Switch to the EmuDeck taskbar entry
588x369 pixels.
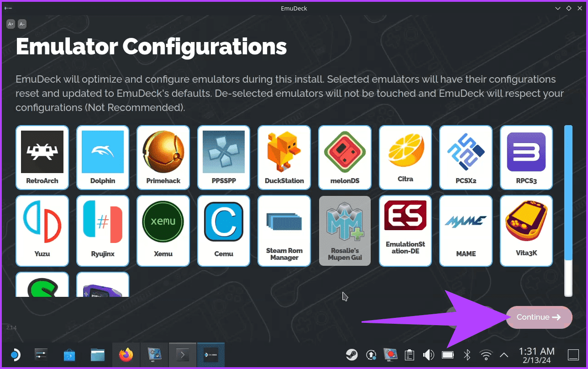[x=211, y=354]
